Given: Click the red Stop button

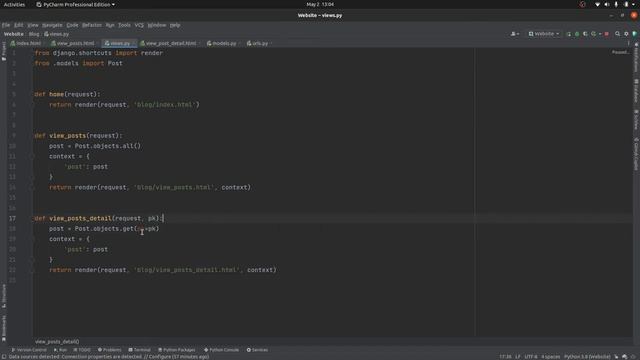Looking at the screenshot, I should point(607,34).
